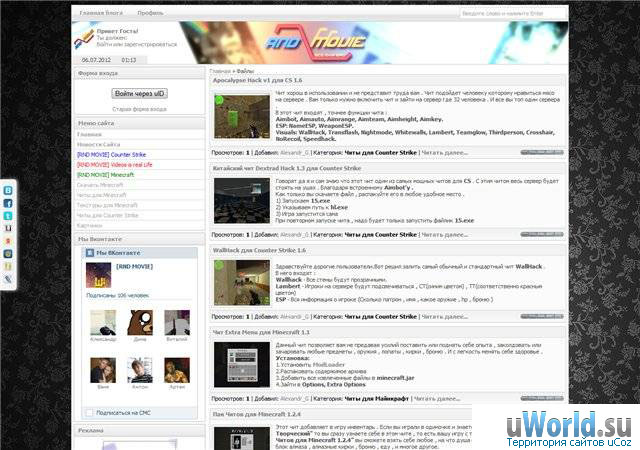This screenshot has width=640, height=450.
Task: Click rating bar of Dextrad Hack post
Action: pyautogui.click(x=542, y=234)
